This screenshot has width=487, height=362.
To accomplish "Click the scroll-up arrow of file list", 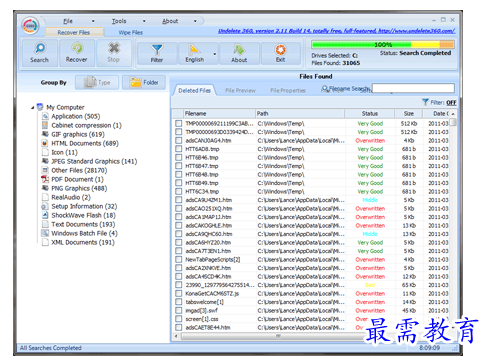I will pos(453,114).
